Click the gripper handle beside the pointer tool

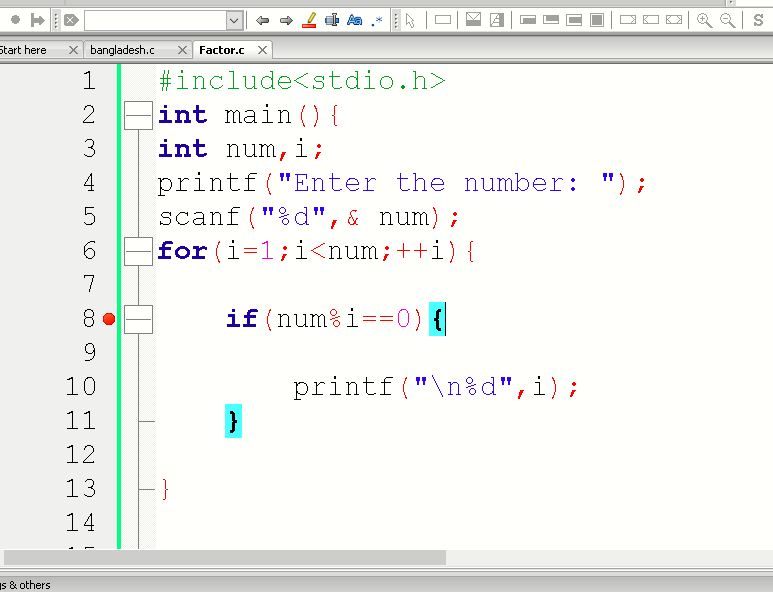point(395,20)
